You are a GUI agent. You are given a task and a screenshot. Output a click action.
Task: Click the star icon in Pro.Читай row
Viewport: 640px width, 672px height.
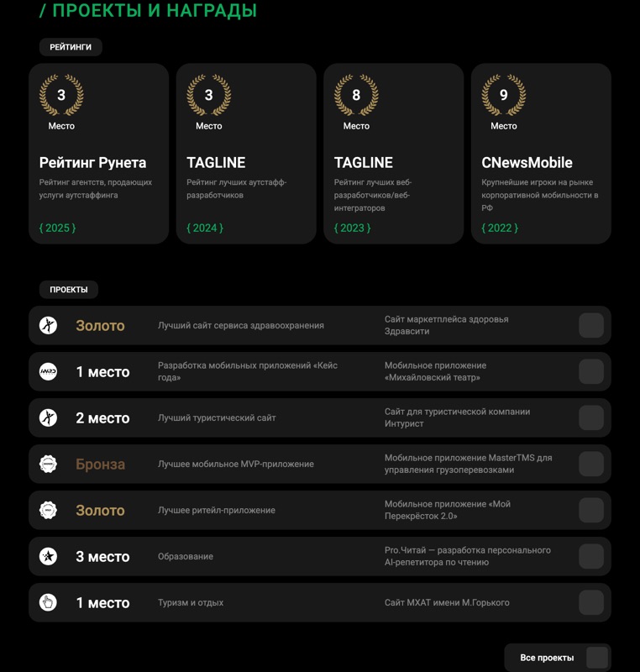pos(48,556)
